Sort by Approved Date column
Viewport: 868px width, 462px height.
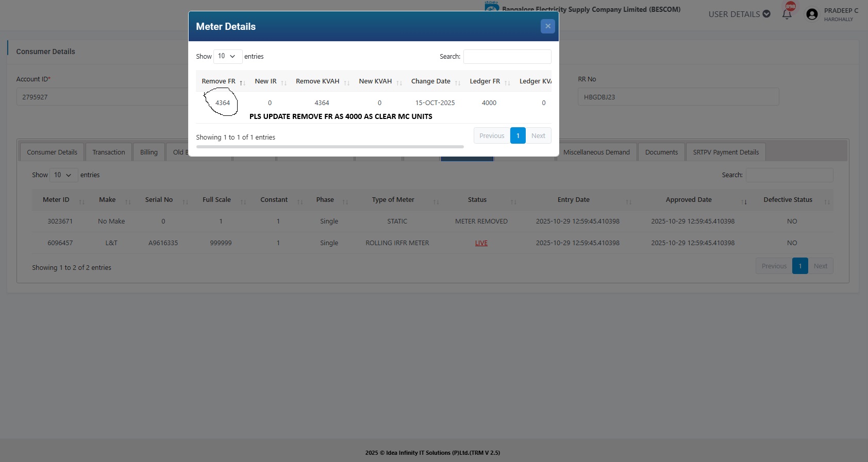pyautogui.click(x=693, y=200)
